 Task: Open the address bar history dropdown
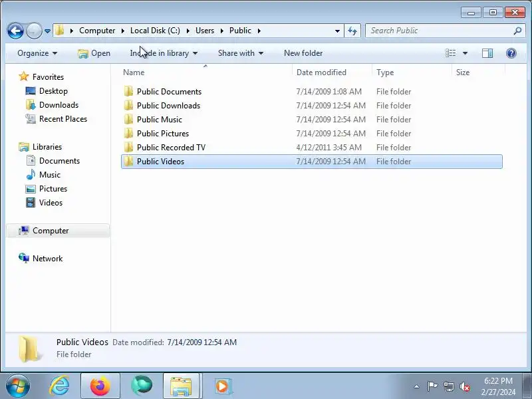click(337, 31)
